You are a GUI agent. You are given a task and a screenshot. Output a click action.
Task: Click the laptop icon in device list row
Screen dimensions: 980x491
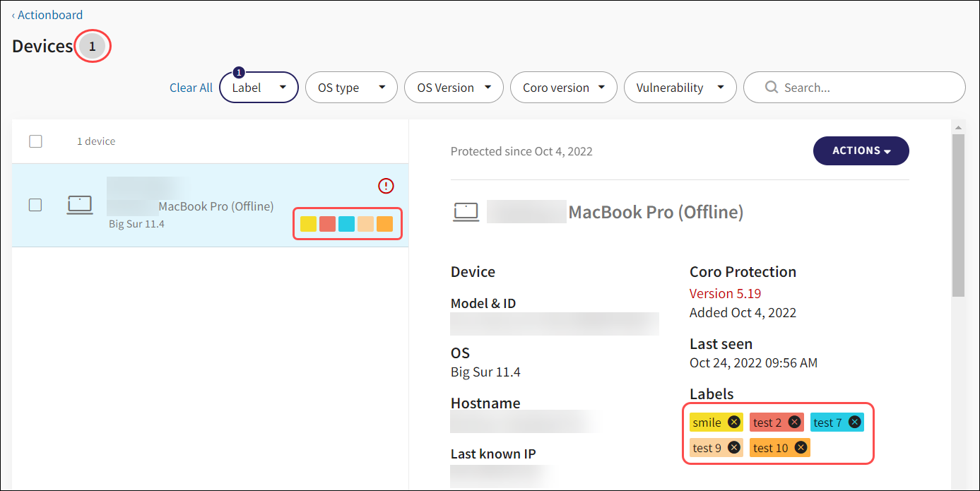[80, 205]
